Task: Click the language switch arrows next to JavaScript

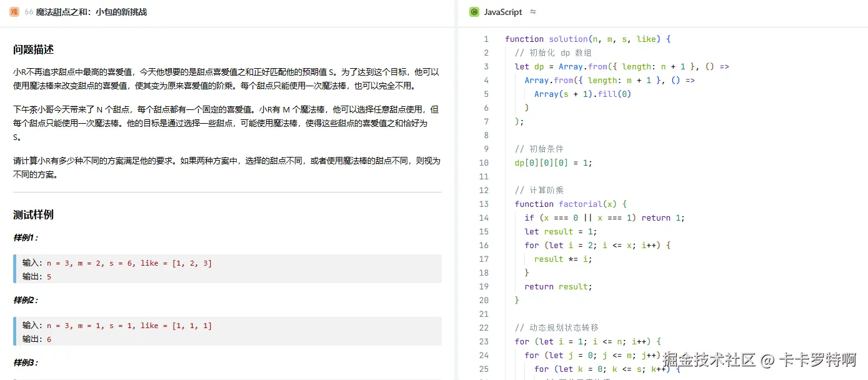Action: coord(532,12)
